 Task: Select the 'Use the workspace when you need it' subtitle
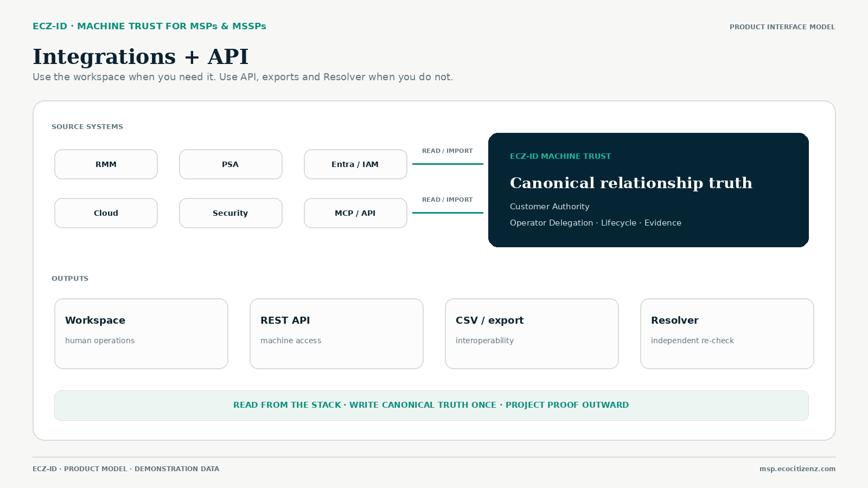tap(242, 77)
